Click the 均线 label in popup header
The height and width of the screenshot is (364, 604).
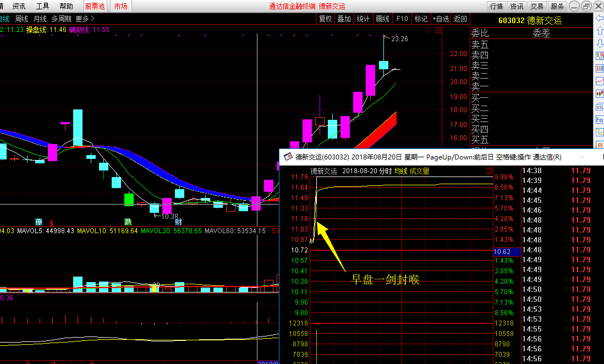(400, 171)
